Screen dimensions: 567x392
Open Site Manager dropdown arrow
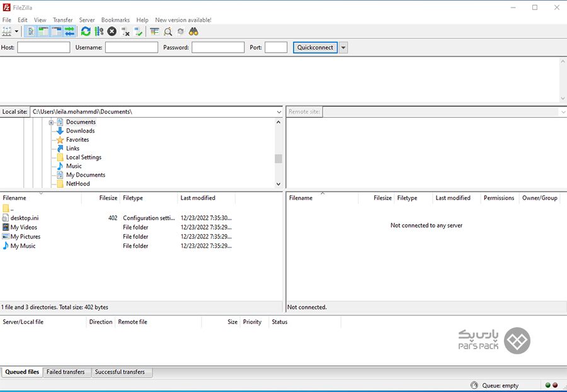click(16, 32)
